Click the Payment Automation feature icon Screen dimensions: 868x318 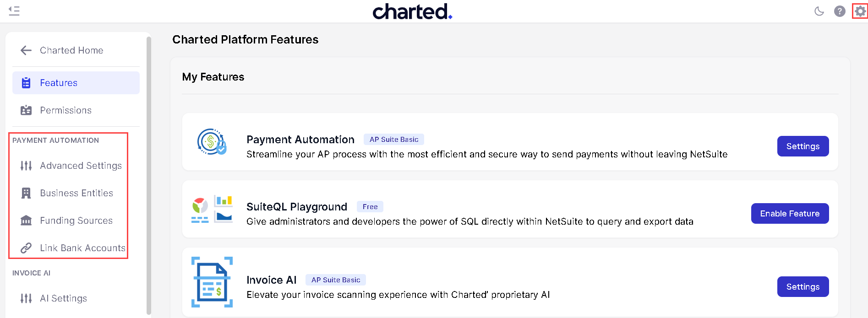pos(212,142)
